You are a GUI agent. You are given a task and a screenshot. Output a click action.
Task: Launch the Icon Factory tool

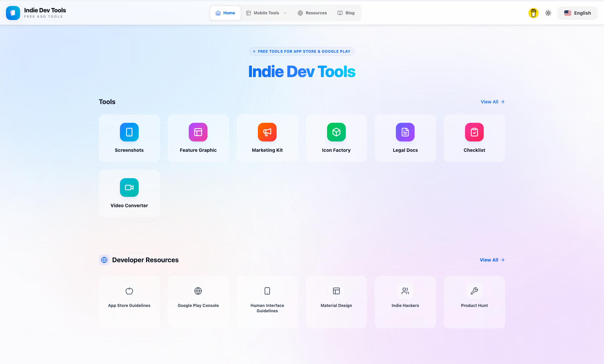click(336, 138)
